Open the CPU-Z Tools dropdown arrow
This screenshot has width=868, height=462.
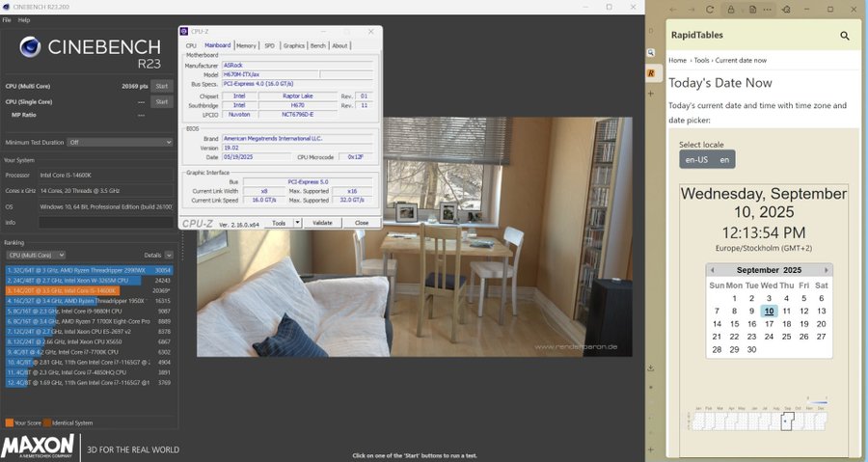pyautogui.click(x=297, y=223)
